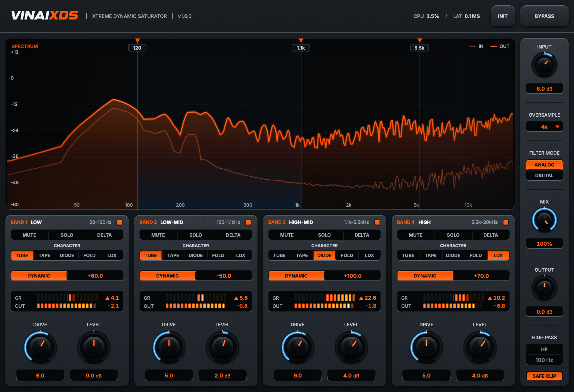The image size is (574, 392).
Task: Open the HIGH PASS HP filter type selector
Action: tap(544, 349)
